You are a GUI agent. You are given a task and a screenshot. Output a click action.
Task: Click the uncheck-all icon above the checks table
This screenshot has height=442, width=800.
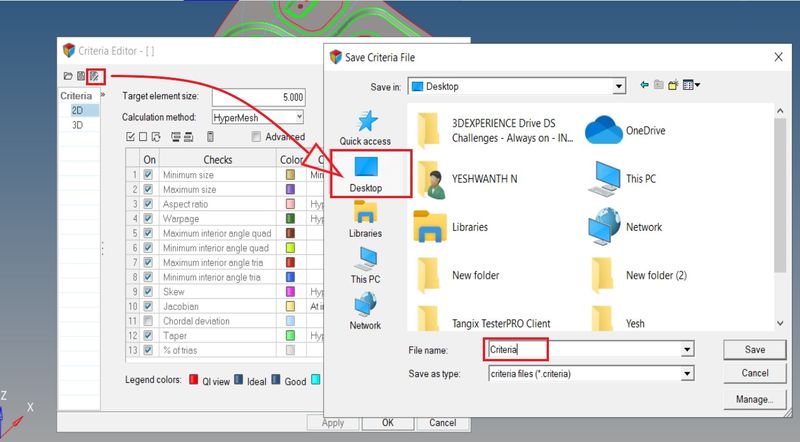coord(143,137)
